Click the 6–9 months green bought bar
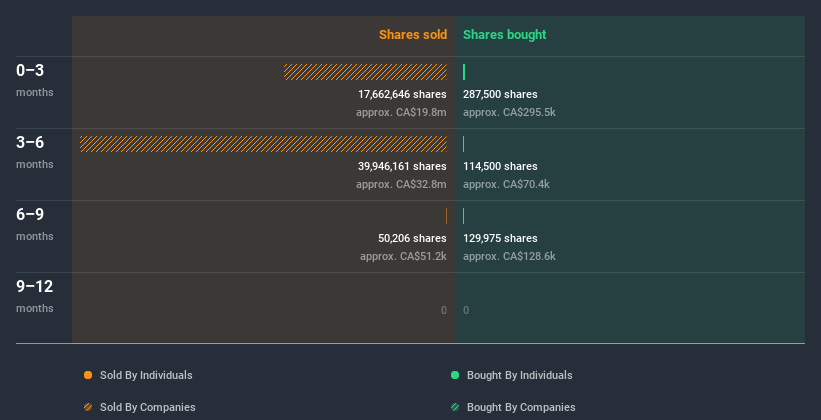Image resolution: width=821 pixels, height=420 pixels. pyautogui.click(x=463, y=216)
